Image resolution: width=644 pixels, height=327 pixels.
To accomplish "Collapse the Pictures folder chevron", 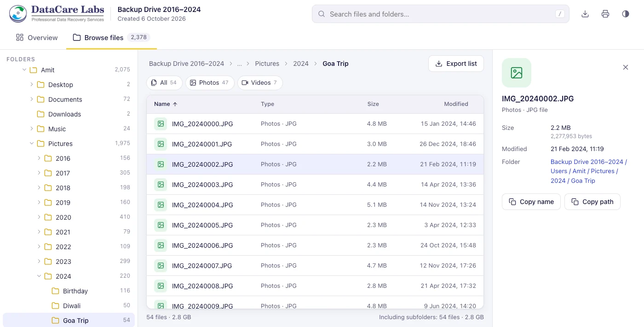I will tap(32, 144).
